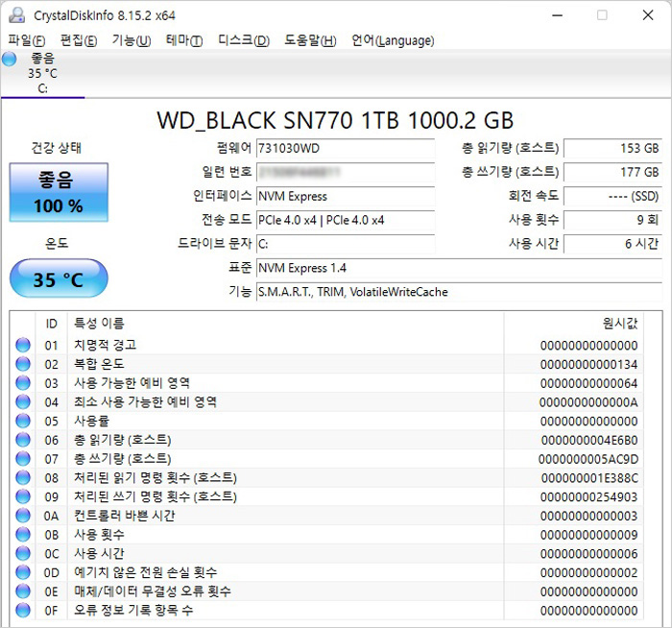Screen dimensions: 672x628
Task: Click the ID column header
Action: click(52, 324)
